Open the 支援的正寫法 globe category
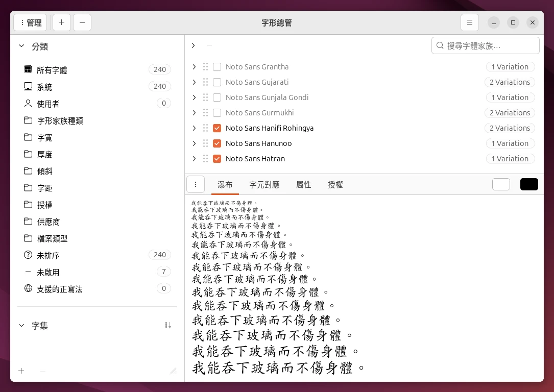 pos(28,289)
